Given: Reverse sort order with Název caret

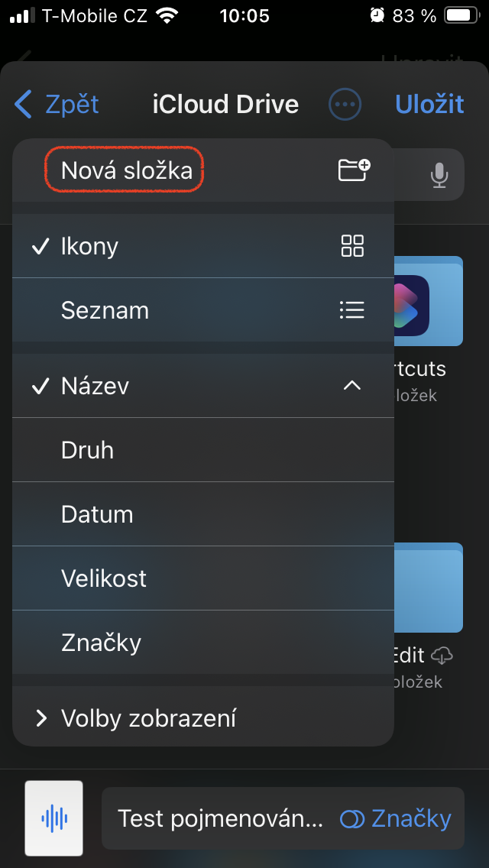Looking at the screenshot, I should (351, 386).
